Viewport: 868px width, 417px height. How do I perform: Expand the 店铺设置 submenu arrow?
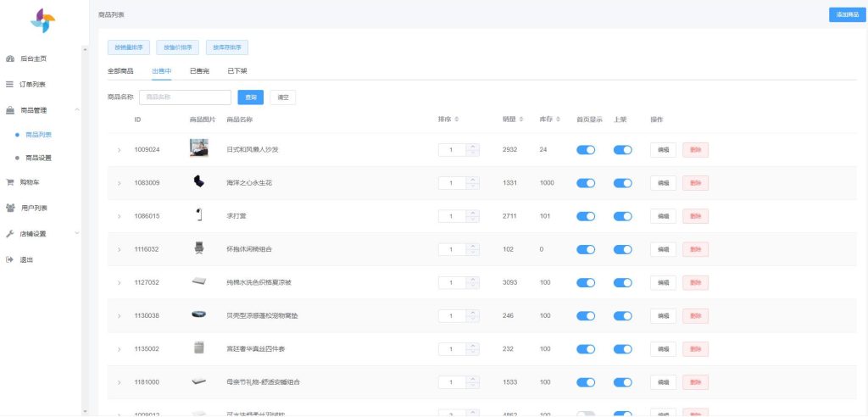[77, 234]
